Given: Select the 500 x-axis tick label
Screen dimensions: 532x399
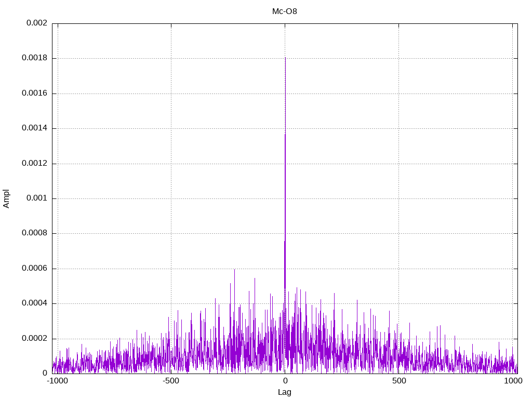Looking at the screenshot, I should tap(398, 381).
